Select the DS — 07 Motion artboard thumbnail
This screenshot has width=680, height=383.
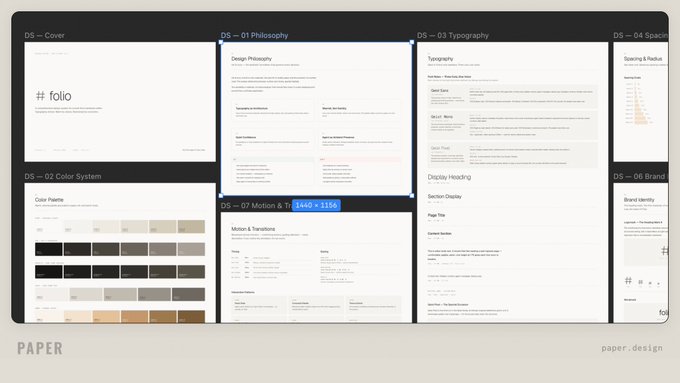316,267
